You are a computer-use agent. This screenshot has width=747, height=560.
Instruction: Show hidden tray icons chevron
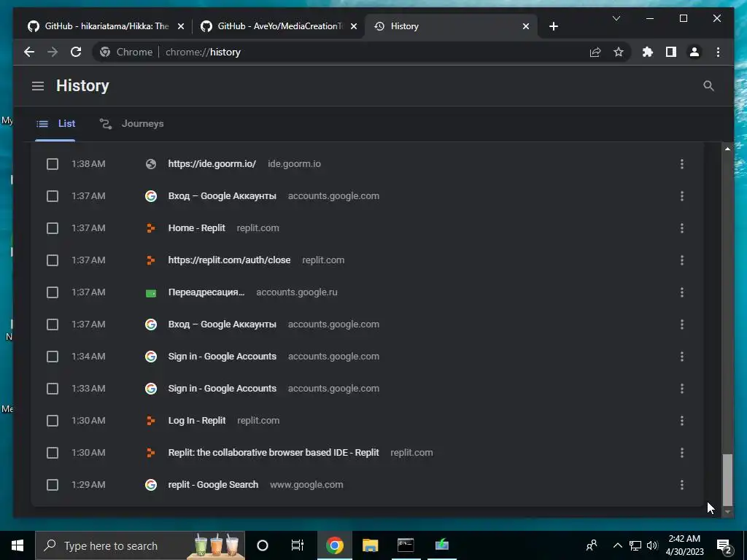pos(617,545)
